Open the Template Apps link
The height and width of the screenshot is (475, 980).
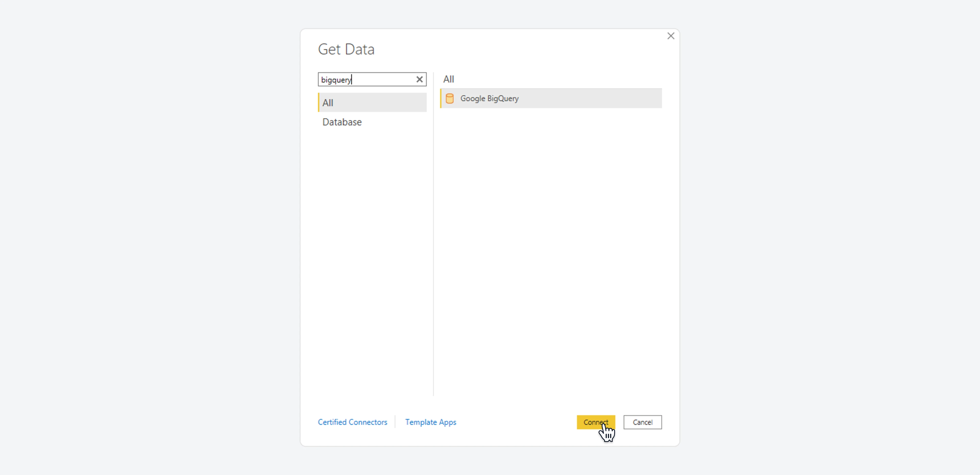tap(430, 422)
